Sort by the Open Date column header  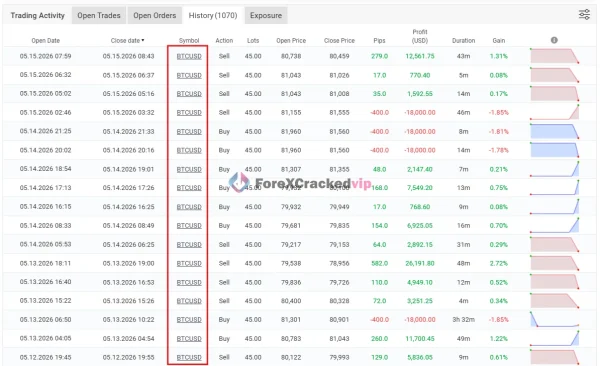(46, 41)
